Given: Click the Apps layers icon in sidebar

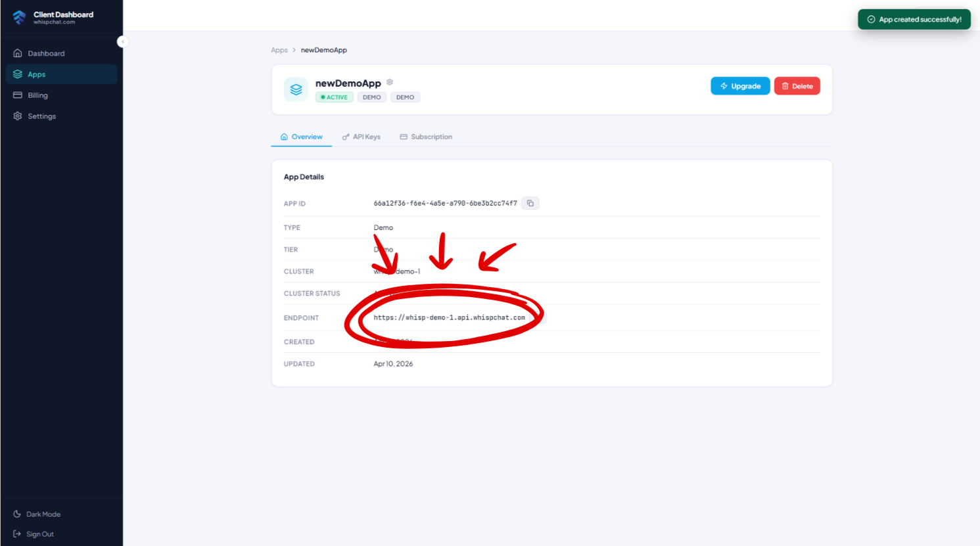Looking at the screenshot, I should click(17, 74).
